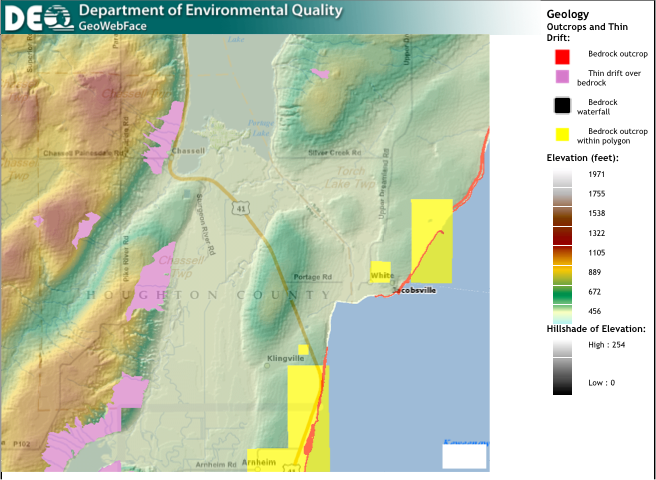
Task: Click the White label in yellow polygon
Action: (x=381, y=274)
